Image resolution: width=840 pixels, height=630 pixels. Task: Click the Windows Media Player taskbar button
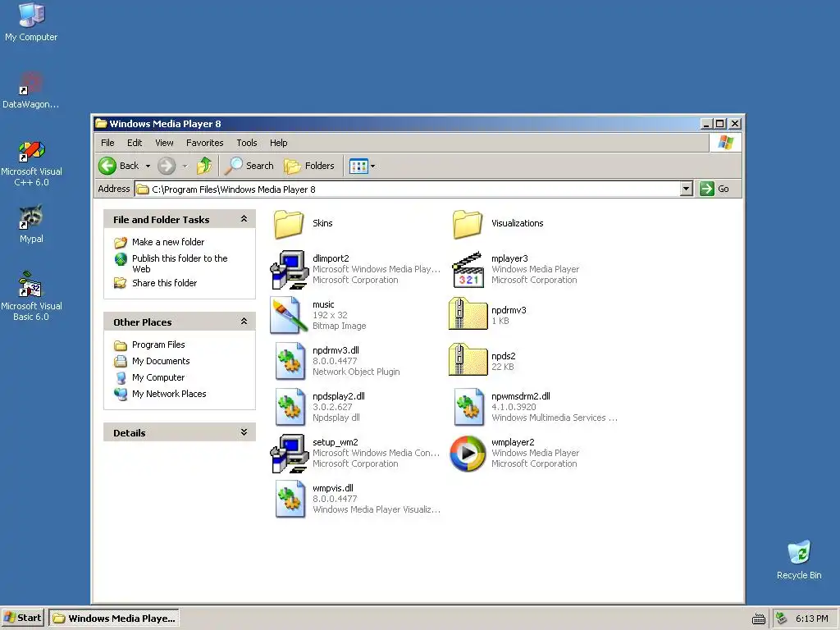click(114, 619)
